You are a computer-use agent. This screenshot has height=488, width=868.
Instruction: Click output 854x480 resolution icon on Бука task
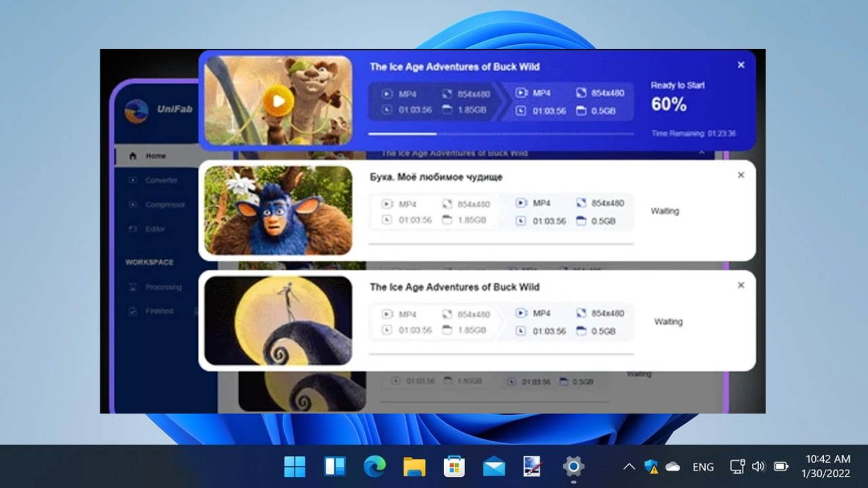pos(581,203)
